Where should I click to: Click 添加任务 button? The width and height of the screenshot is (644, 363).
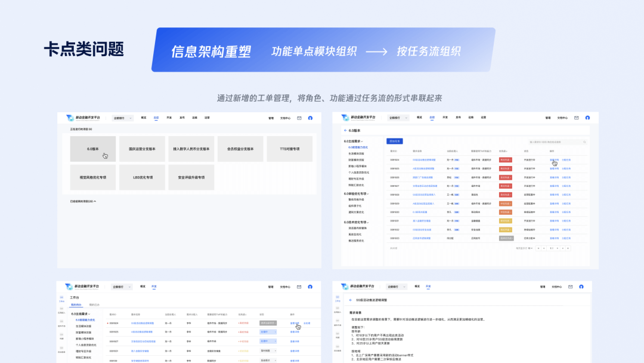click(x=394, y=141)
